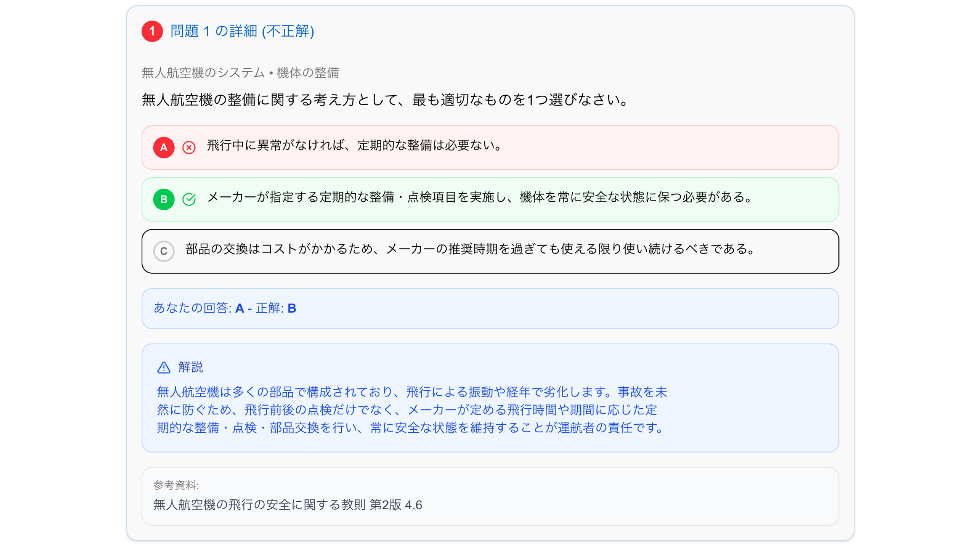Screen dimensions: 980x551
Task: Click the gray circular C letter badge
Action: (x=164, y=251)
